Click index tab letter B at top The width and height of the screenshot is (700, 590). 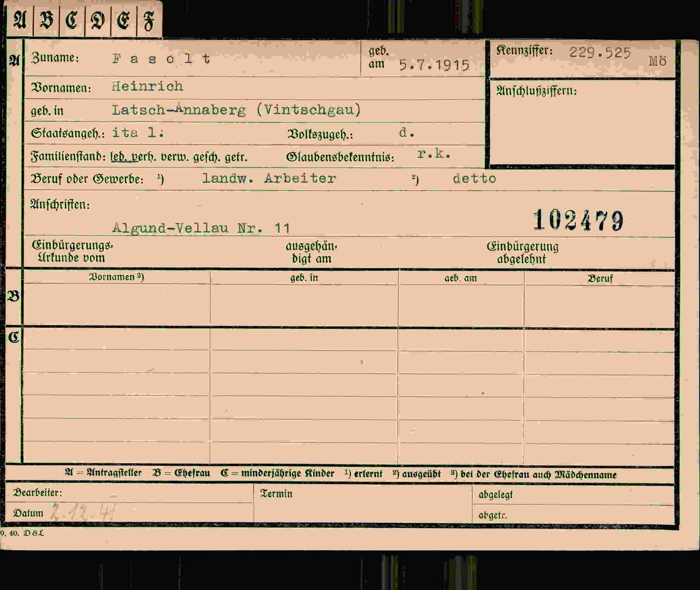(x=46, y=20)
